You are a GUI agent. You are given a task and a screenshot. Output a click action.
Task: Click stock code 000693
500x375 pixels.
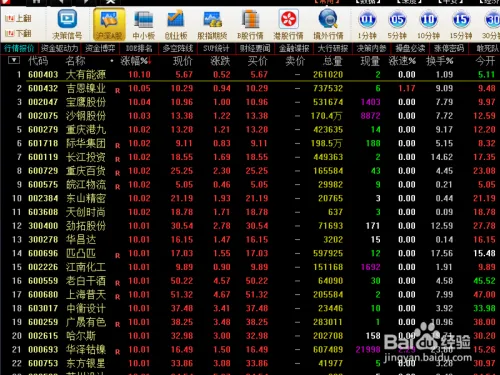coord(43,350)
